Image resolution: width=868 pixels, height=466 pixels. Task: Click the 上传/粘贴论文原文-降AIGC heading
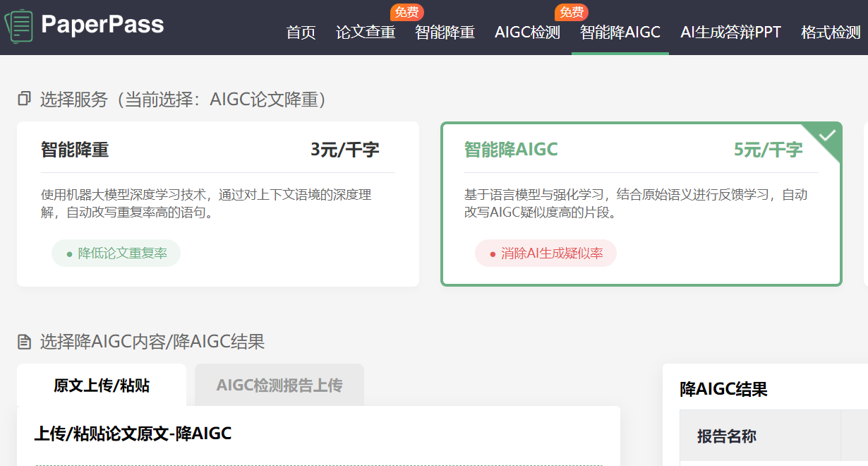pos(133,434)
